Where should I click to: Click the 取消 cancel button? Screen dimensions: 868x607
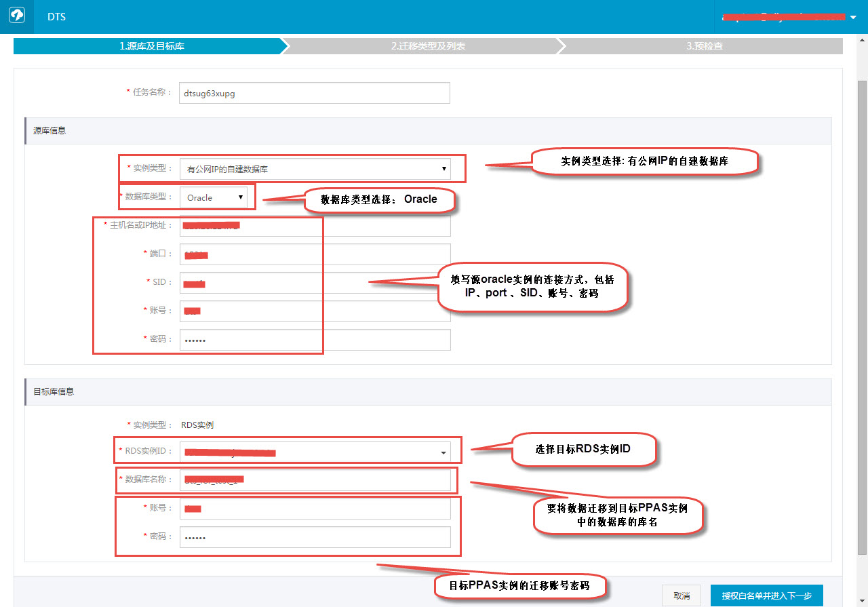(682, 595)
